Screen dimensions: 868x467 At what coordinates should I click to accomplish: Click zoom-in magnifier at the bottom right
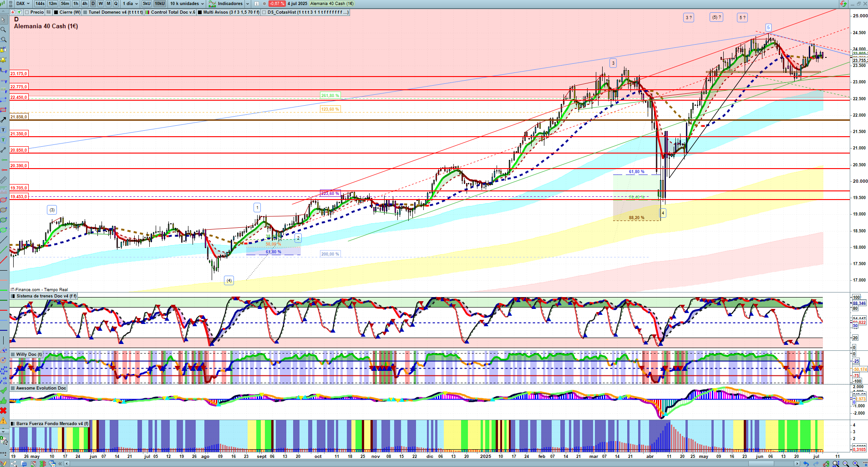856,463
